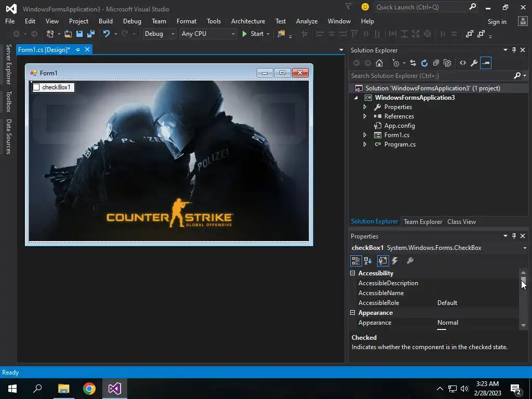Open the File menu
Screen dimensions: 532x399
pos(10,21)
